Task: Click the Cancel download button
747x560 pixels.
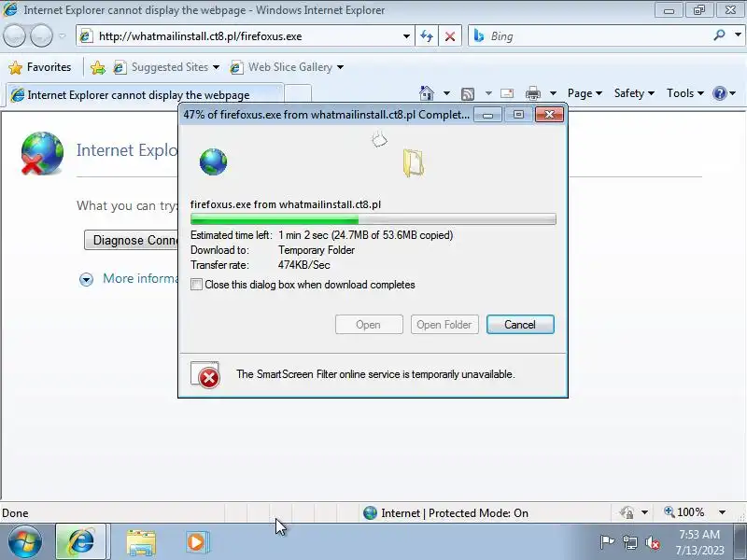Action: [x=520, y=325]
